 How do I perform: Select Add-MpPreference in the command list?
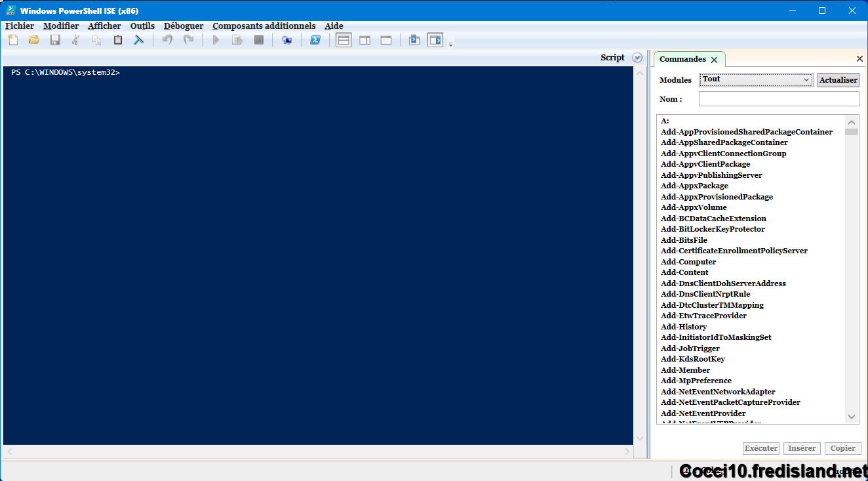coord(696,381)
